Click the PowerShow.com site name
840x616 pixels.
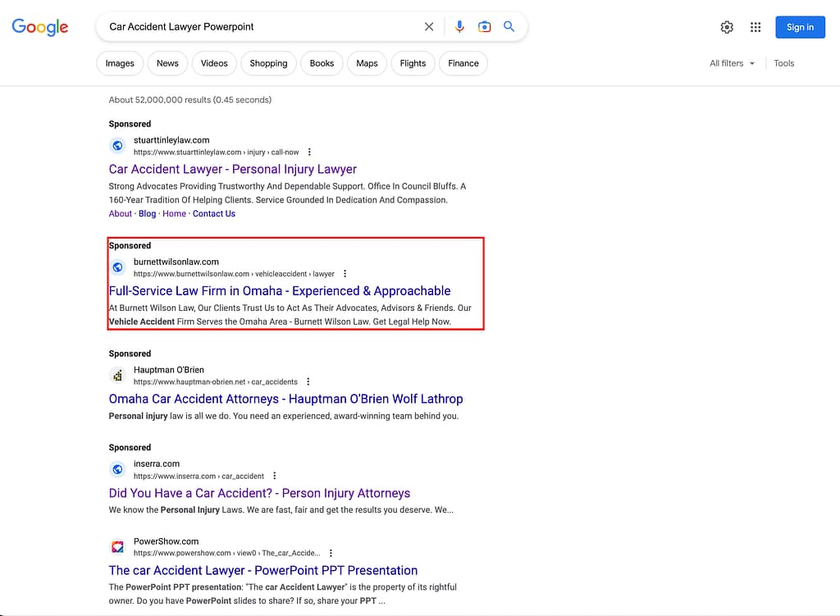click(166, 541)
